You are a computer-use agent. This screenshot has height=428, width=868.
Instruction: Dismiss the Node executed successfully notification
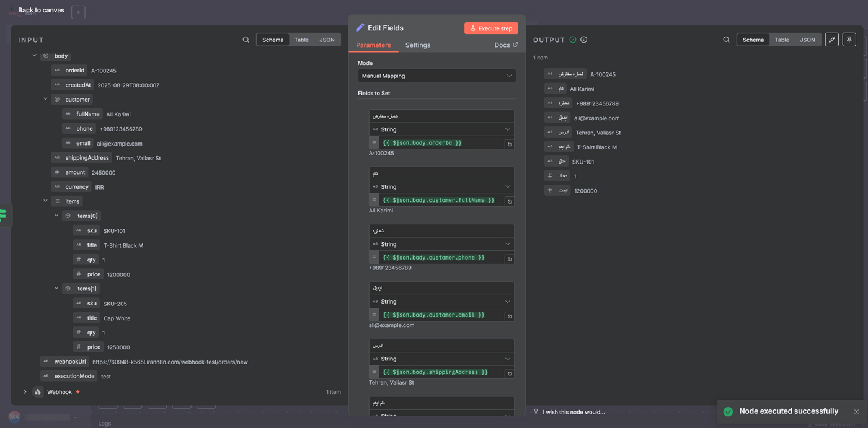coord(856,412)
